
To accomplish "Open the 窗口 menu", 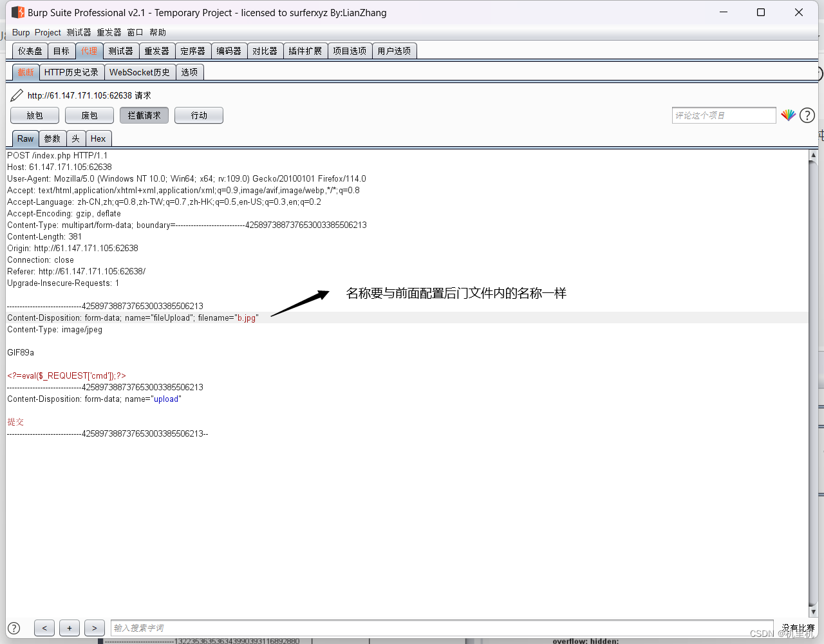I will coord(135,32).
